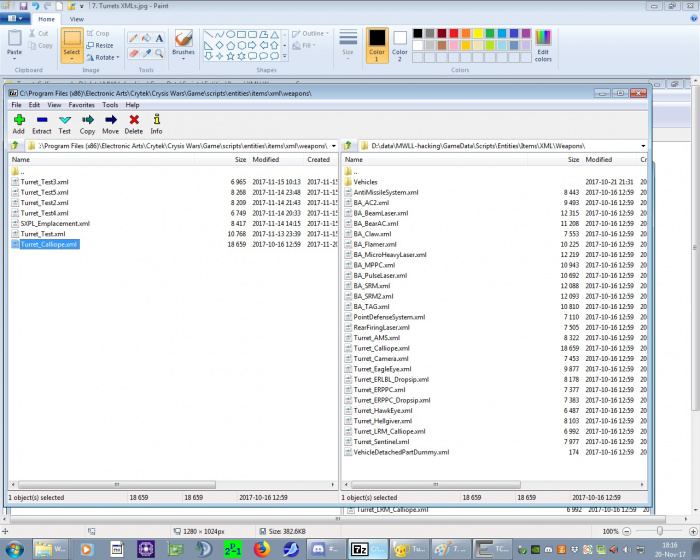Expand the Brushes dropdown
Screen dimensions: 700x560
click(184, 58)
